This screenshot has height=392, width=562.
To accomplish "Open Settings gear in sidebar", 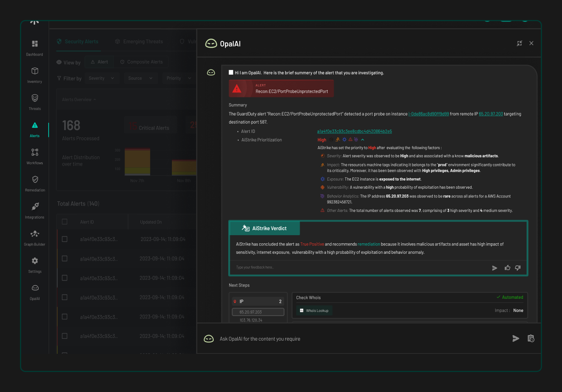I will (x=35, y=261).
